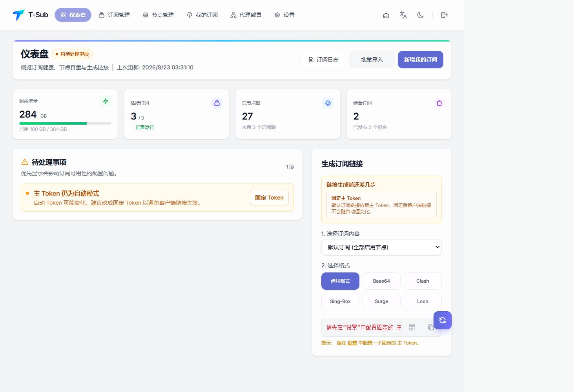Select Clash format
Screen dimensions: 574x392
coord(423,281)
